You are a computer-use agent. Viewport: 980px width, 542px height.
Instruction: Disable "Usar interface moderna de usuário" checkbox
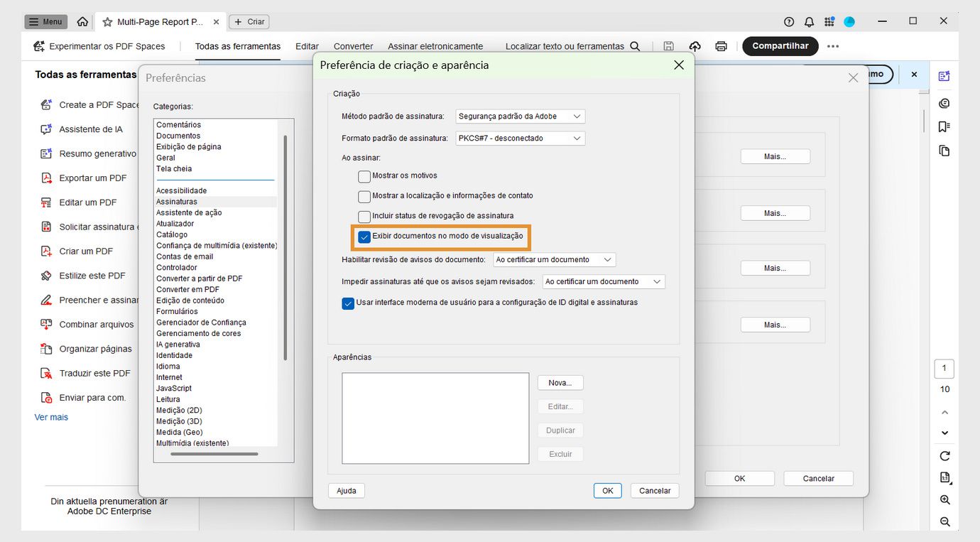pyautogui.click(x=348, y=303)
